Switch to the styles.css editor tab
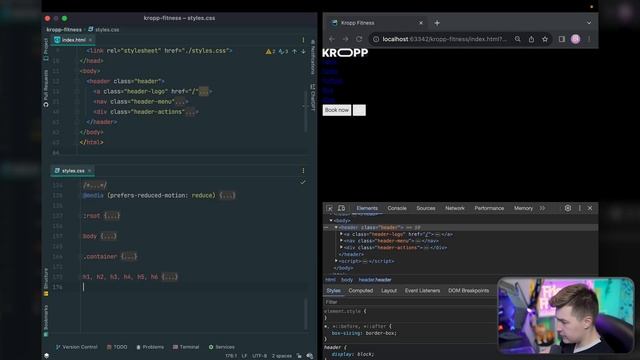This screenshot has width=640, height=360. 73,171
